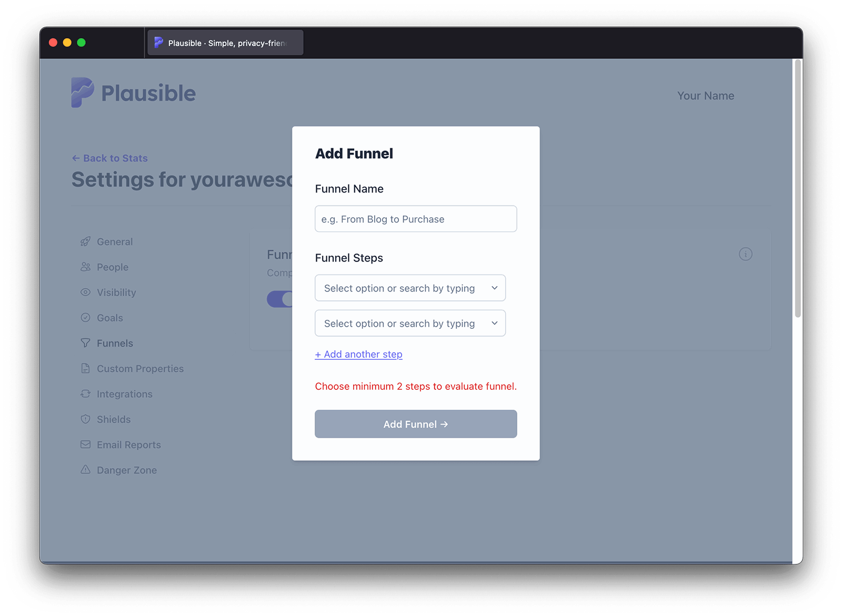842x616 pixels.
Task: Click the info circle icon
Action: tap(745, 254)
